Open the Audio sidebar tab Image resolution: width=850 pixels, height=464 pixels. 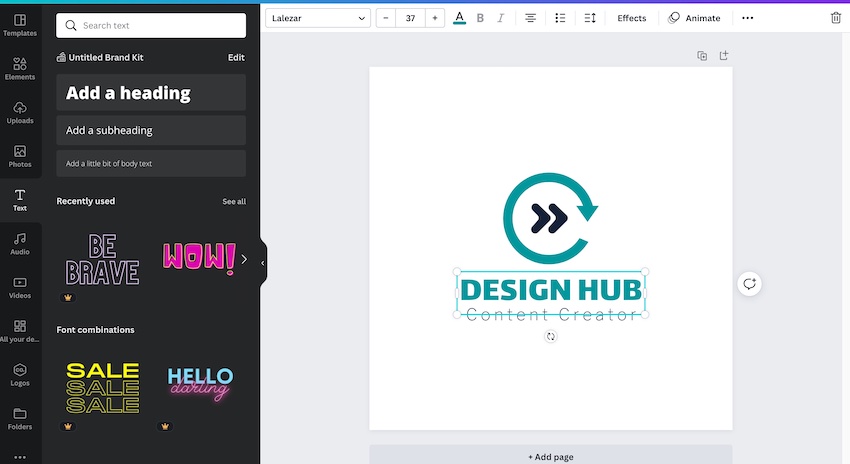pyautogui.click(x=20, y=244)
